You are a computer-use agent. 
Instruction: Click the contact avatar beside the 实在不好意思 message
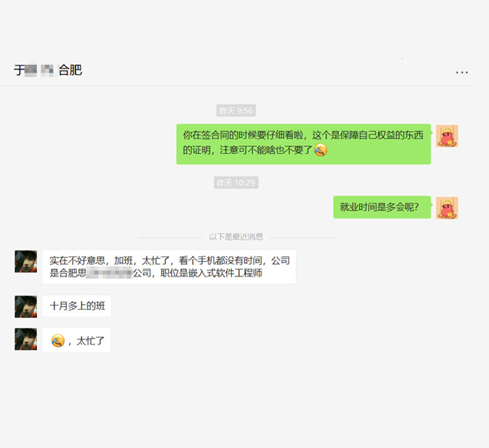coord(26,261)
